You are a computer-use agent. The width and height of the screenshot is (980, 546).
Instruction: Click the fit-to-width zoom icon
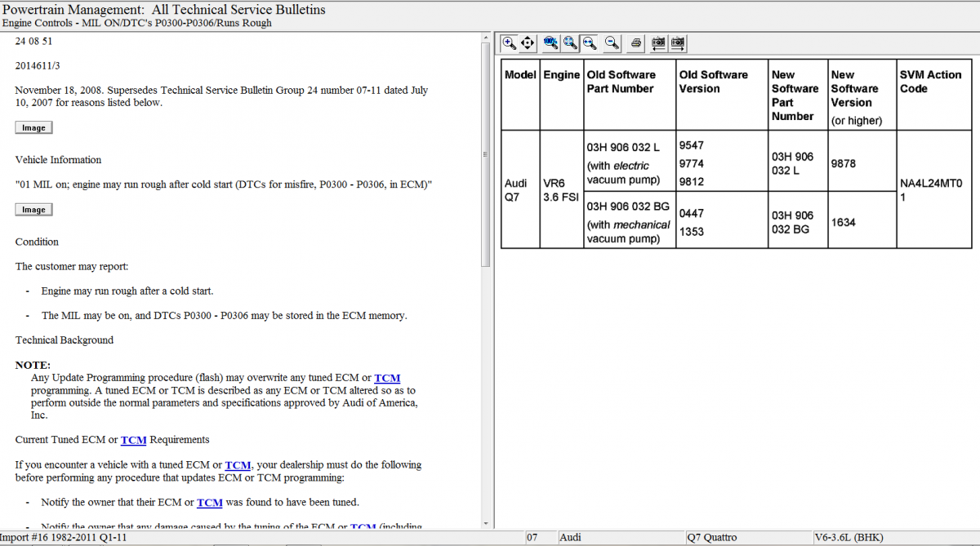(588, 42)
